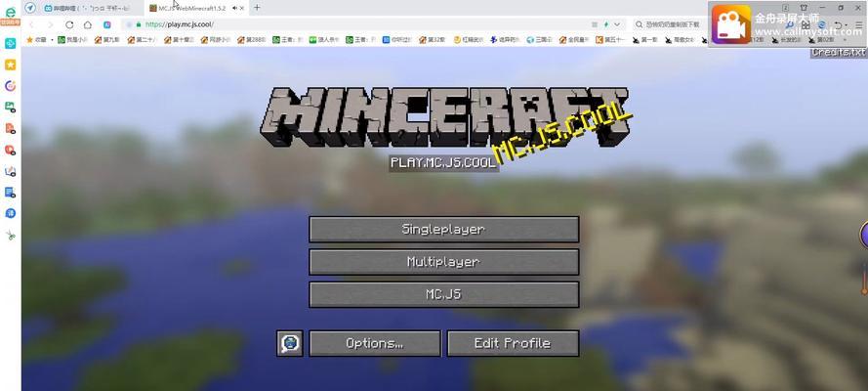Click the blue round translate sidebar icon

pos(10,213)
